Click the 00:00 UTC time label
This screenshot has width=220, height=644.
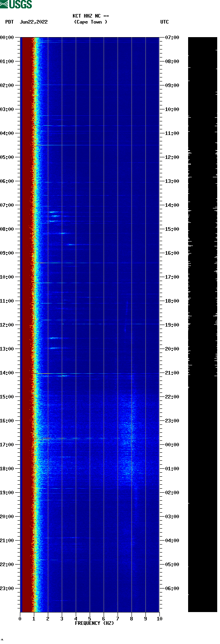coord(172,445)
